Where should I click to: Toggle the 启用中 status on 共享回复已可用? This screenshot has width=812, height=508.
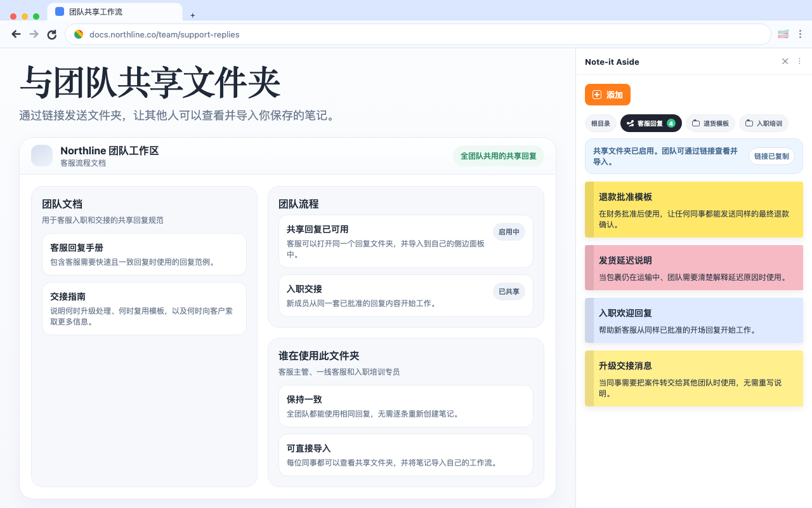(509, 232)
